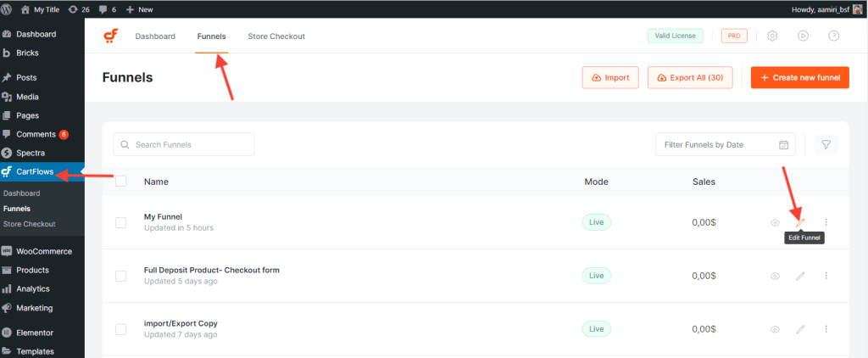Image resolution: width=868 pixels, height=358 pixels.
Task: Click the funnel filter icon
Action: (x=826, y=144)
